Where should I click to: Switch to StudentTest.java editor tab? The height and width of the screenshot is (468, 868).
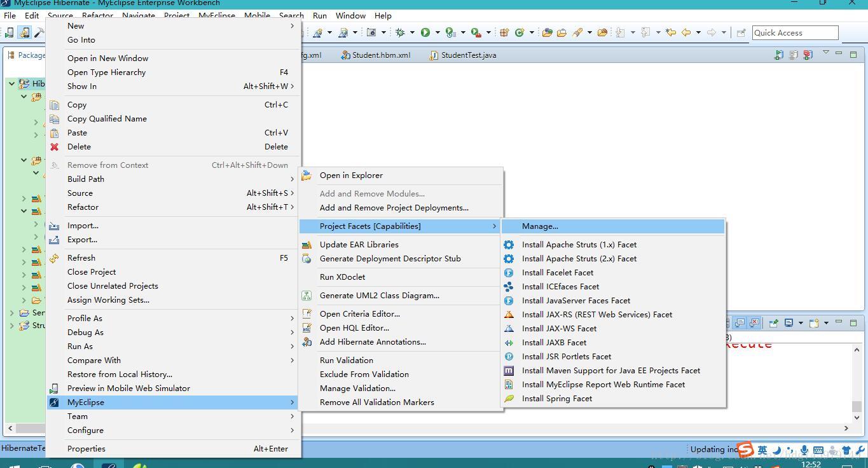click(x=463, y=55)
